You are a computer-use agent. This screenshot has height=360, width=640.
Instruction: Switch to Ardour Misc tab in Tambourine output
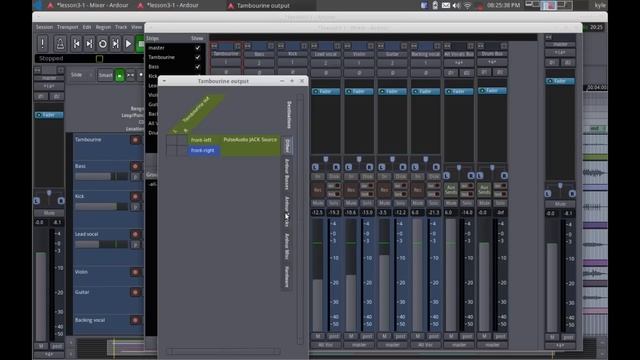tap(287, 247)
